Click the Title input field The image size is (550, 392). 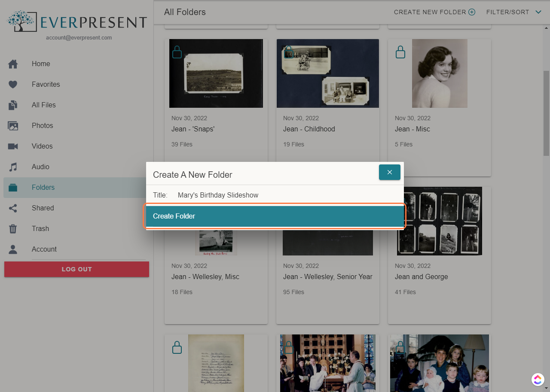click(x=288, y=195)
